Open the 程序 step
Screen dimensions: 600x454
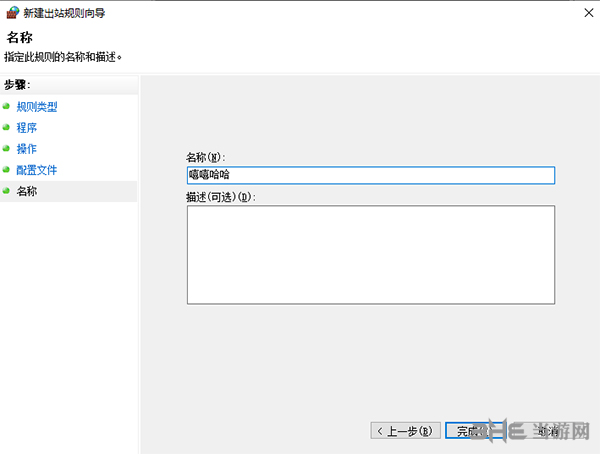point(26,128)
